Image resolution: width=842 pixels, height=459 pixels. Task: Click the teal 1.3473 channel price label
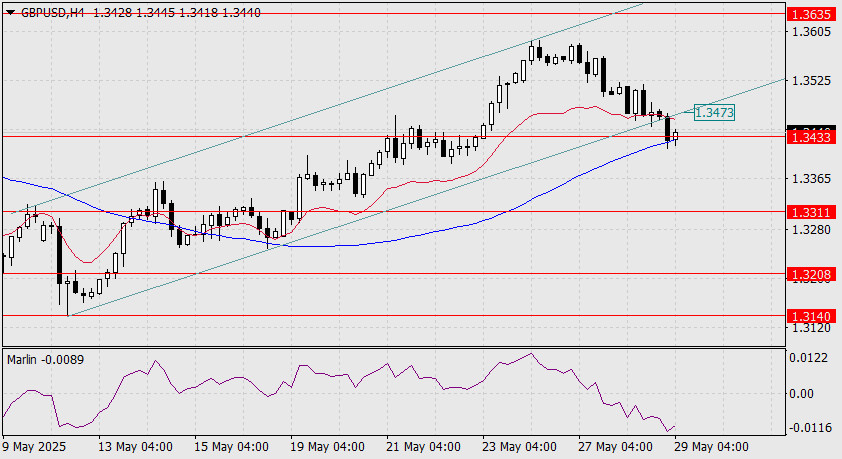[x=714, y=113]
